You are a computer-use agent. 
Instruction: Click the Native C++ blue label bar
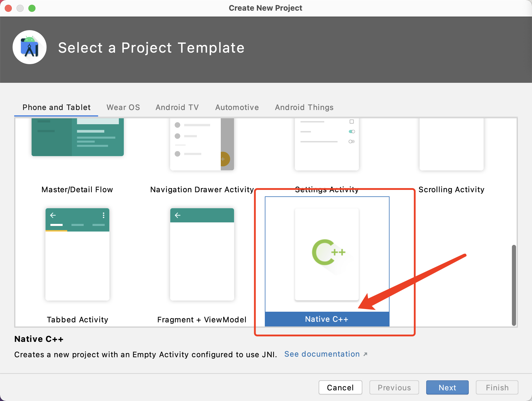point(327,319)
